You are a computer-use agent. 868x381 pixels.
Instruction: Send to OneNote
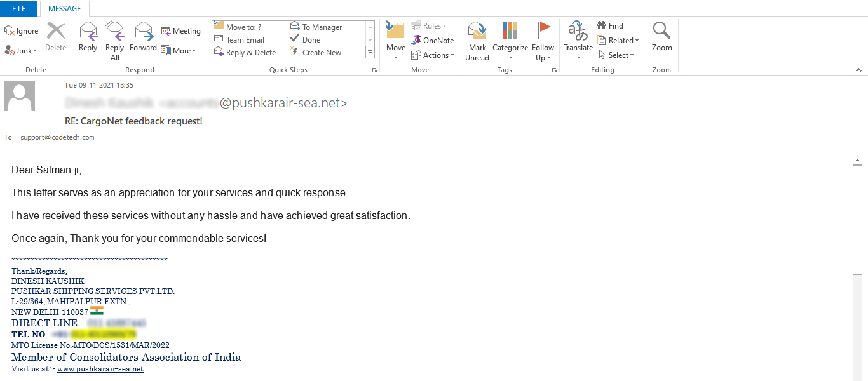pos(433,40)
